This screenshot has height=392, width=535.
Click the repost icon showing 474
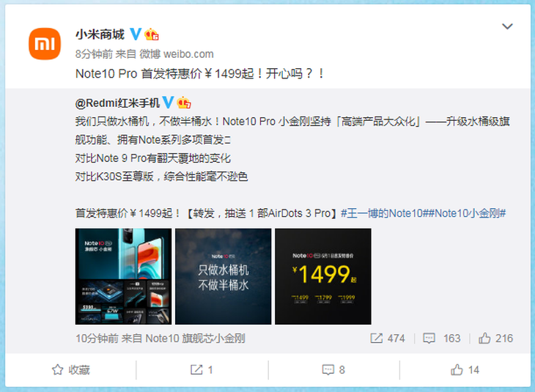pyautogui.click(x=377, y=338)
